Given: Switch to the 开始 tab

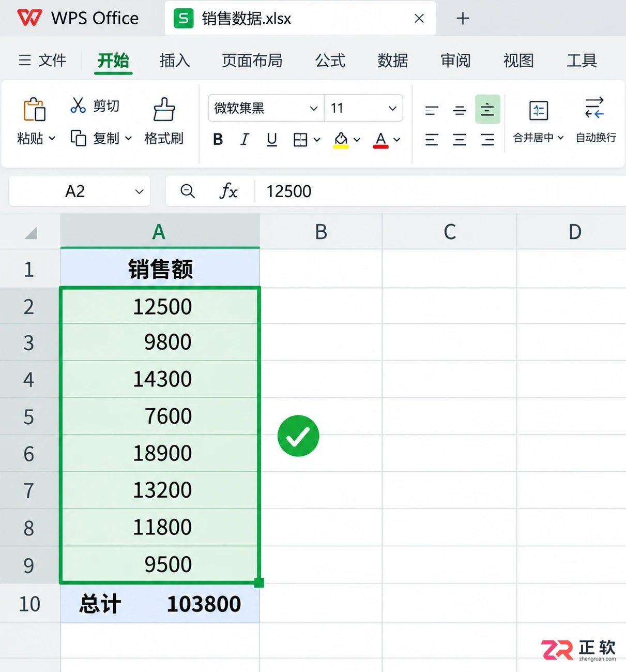Looking at the screenshot, I should click(113, 61).
